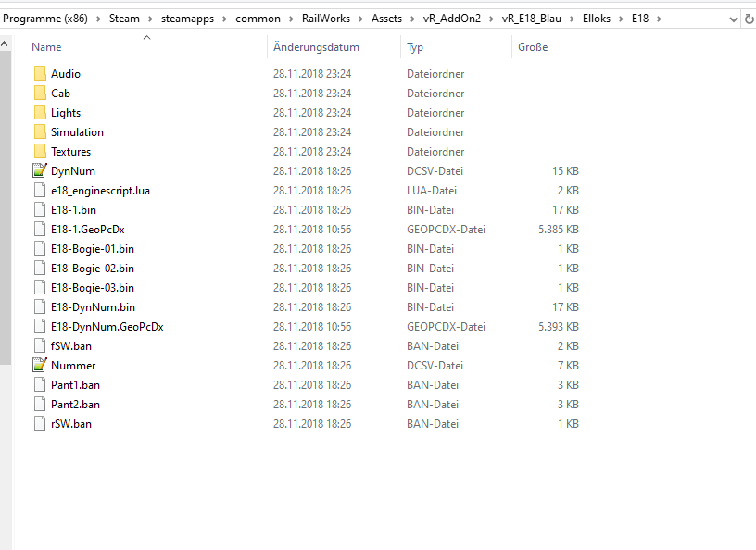This screenshot has width=756, height=550.
Task: Select the file named E18-DynNum.GeoPcDx
Action: coord(107,327)
